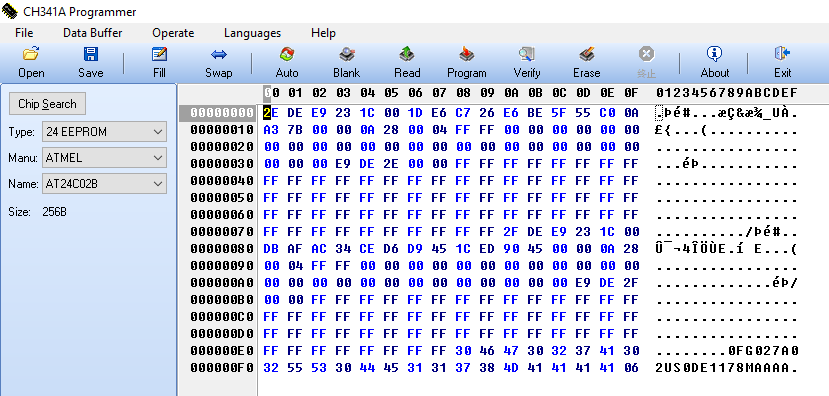Click address row 00000010

coord(222,130)
